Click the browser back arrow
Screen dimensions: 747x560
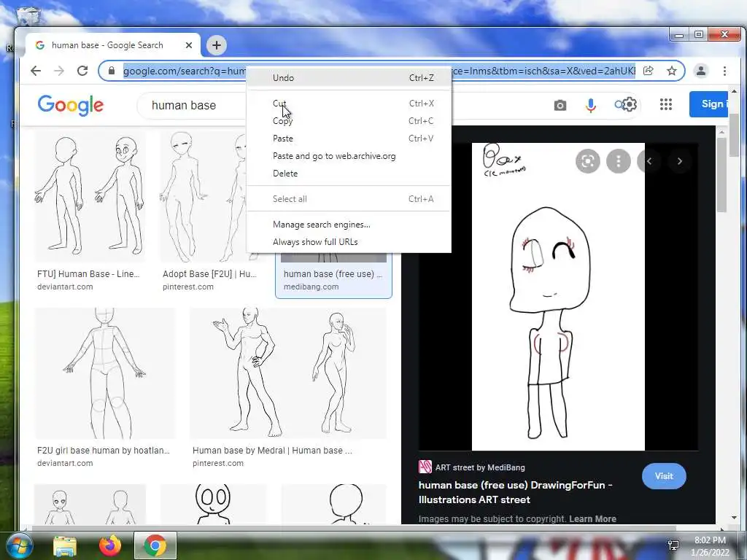click(x=36, y=71)
